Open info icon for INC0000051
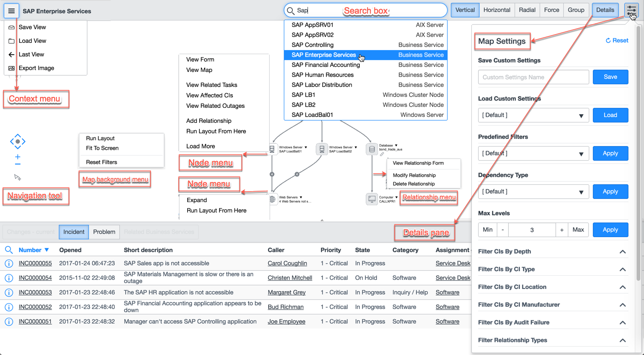644x355 pixels. [x=9, y=322]
